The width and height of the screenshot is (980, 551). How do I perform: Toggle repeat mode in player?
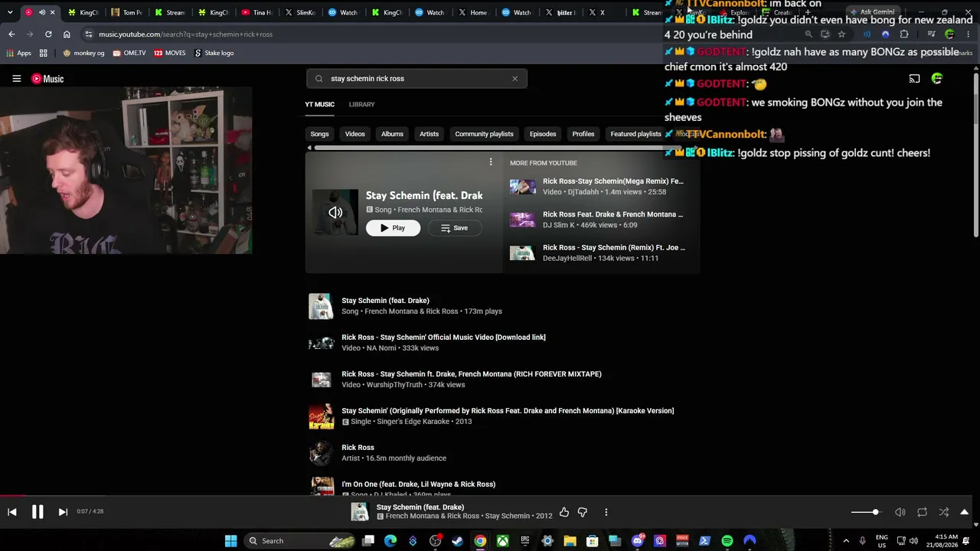922,512
